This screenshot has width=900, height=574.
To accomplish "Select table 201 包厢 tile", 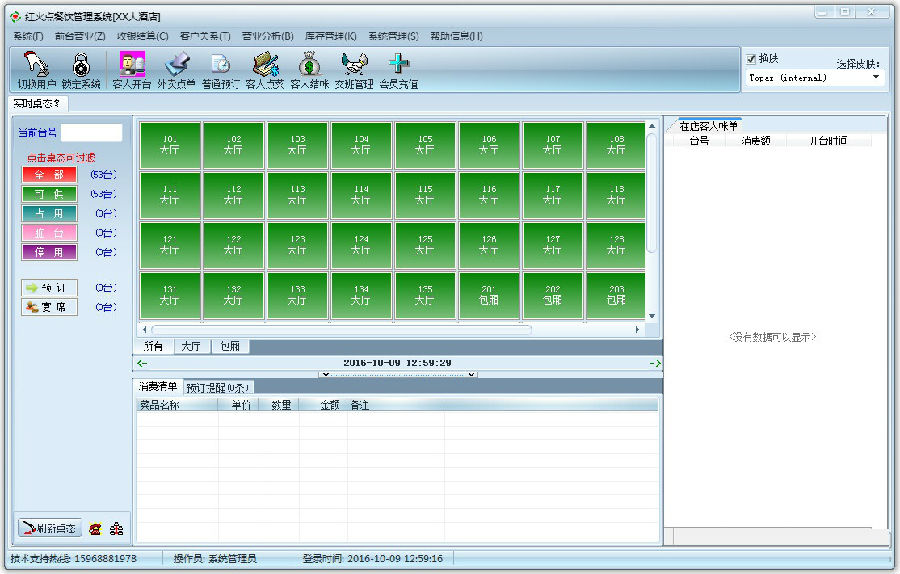I will [x=489, y=295].
